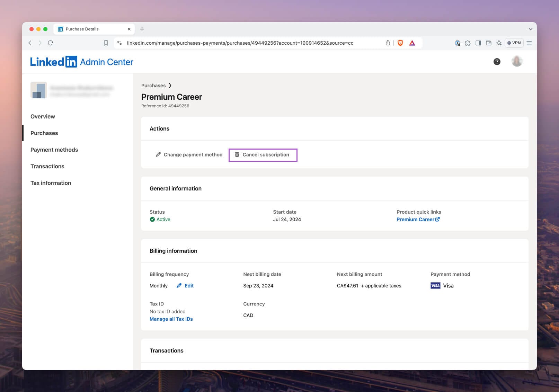Open the password manager extension icon
Image resolution: width=559 pixels, height=392 pixels.
458,43
